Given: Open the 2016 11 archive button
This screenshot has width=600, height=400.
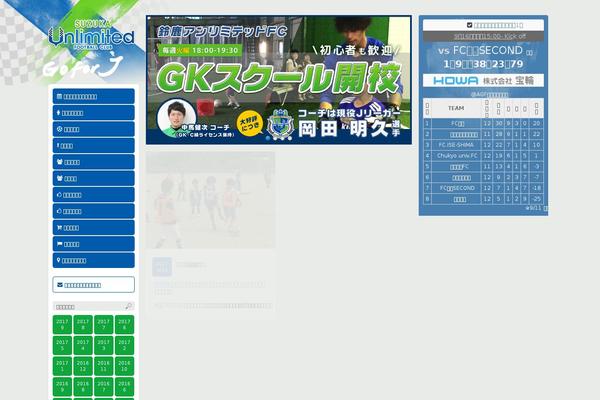Looking at the screenshot, I should click(104, 366).
